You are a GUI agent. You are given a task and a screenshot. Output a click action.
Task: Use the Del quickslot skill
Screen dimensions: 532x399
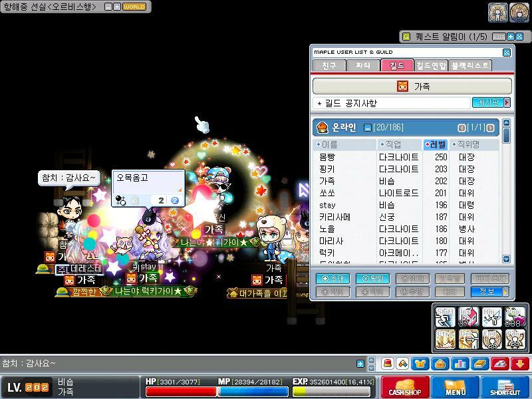468,339
